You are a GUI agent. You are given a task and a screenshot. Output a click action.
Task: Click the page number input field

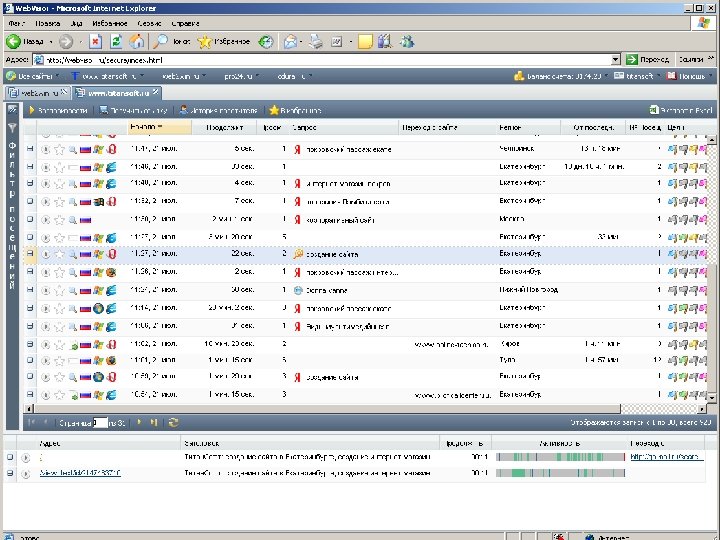100,422
